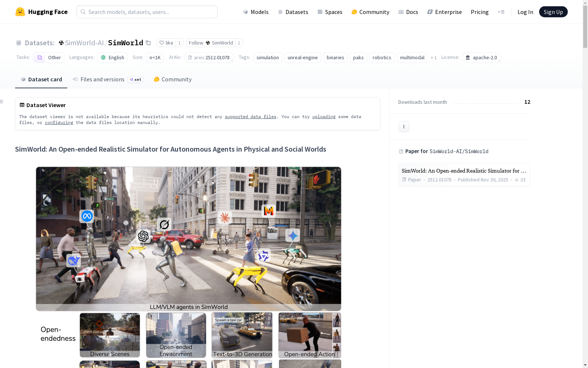Click the OpenAI logo in the image
The image size is (588, 368).
(143, 236)
